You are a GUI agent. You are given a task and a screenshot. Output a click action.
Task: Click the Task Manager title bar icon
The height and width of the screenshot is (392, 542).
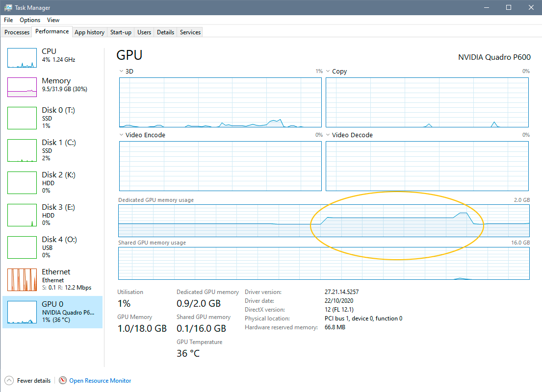8,8
